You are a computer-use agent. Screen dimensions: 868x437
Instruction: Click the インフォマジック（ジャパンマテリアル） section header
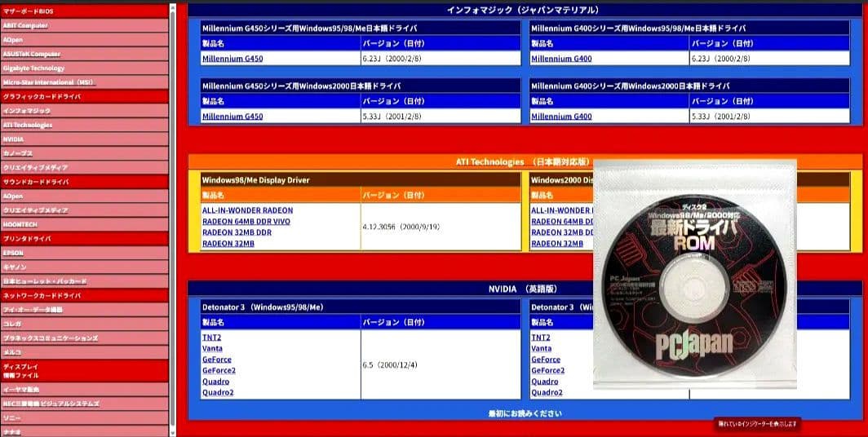(525, 10)
